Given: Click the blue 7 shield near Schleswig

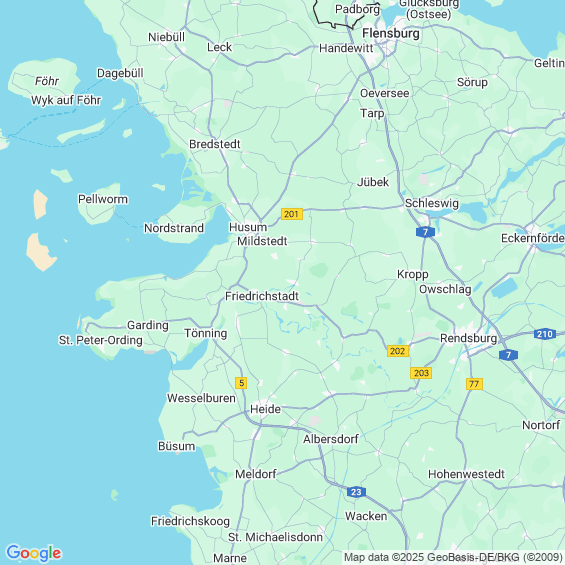Looking at the screenshot, I should tap(425, 232).
